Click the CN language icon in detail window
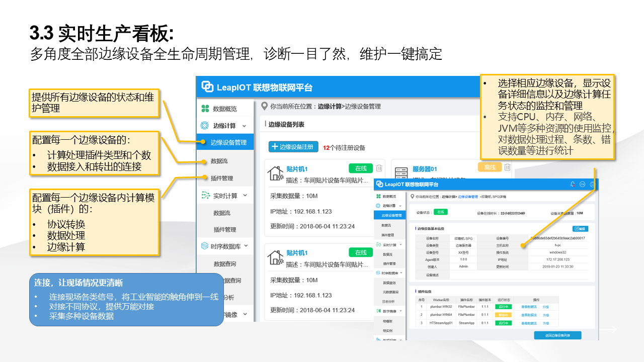 point(582,185)
